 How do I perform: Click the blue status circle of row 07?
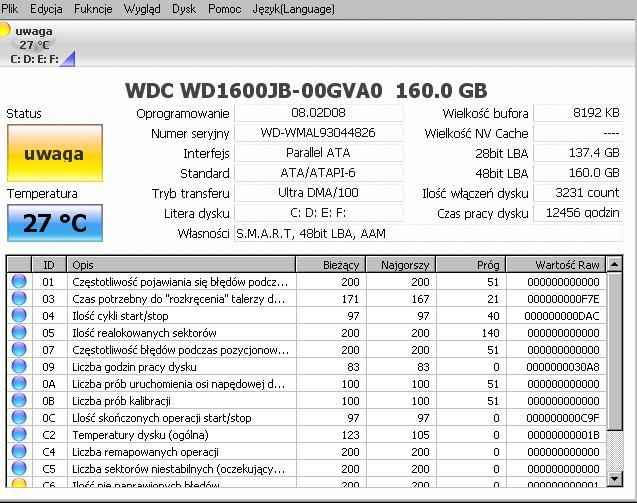19,349
